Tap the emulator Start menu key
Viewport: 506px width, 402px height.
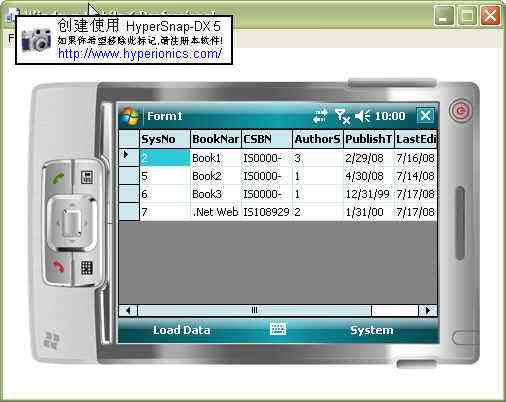[87, 177]
